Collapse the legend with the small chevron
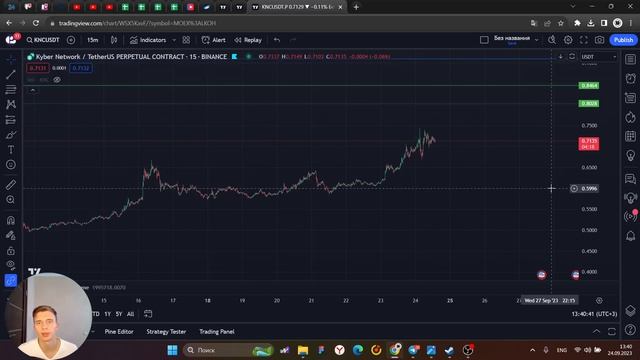 pyautogui.click(x=33, y=90)
